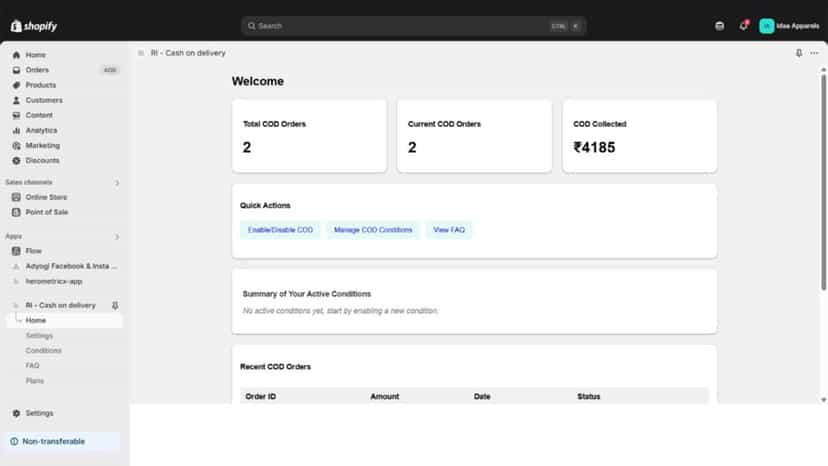
Task: Click the Current COD Orders card
Action: coord(474,136)
